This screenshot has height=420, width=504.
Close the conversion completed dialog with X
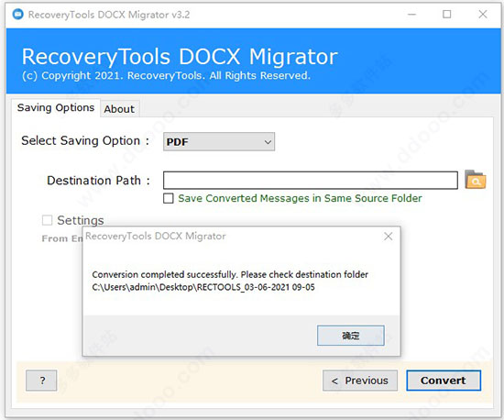tap(388, 237)
